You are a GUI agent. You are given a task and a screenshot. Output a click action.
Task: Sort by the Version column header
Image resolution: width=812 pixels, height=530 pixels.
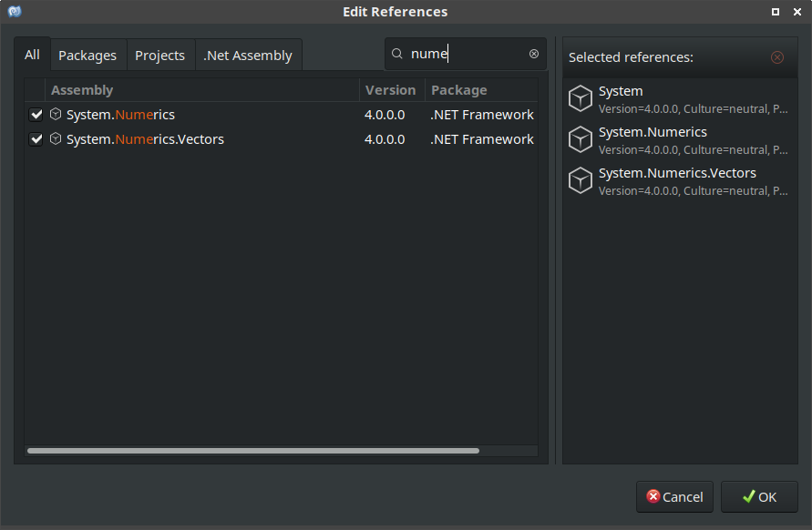pyautogui.click(x=392, y=90)
